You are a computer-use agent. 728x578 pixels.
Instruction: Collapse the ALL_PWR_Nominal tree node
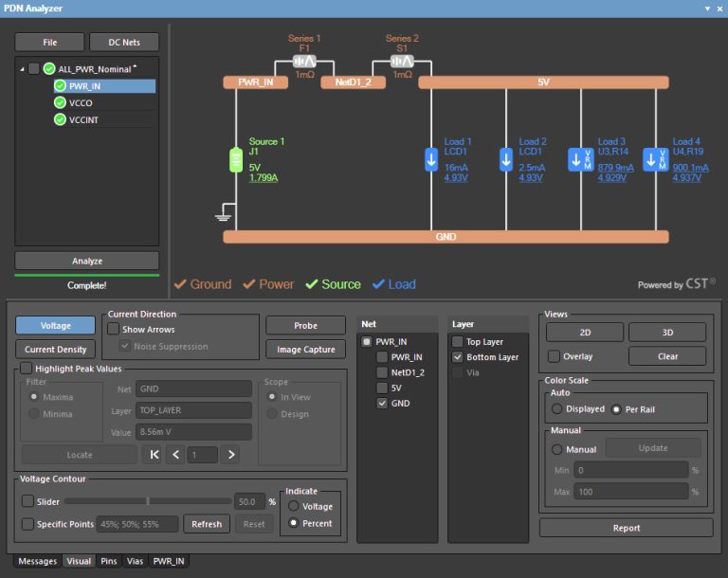pyautogui.click(x=22, y=69)
